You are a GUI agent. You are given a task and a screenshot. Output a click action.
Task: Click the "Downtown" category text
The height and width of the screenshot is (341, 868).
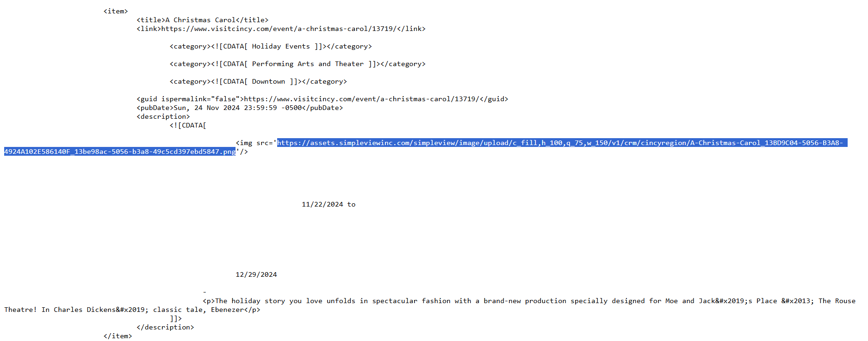tap(268, 81)
